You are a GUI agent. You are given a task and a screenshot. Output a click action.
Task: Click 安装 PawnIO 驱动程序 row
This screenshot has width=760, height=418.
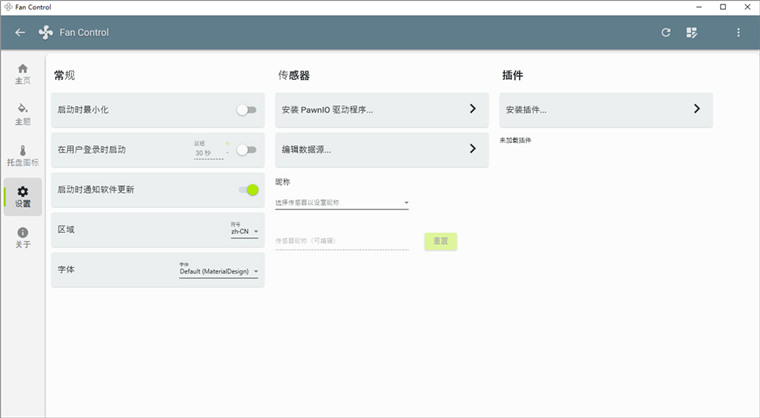coord(382,110)
